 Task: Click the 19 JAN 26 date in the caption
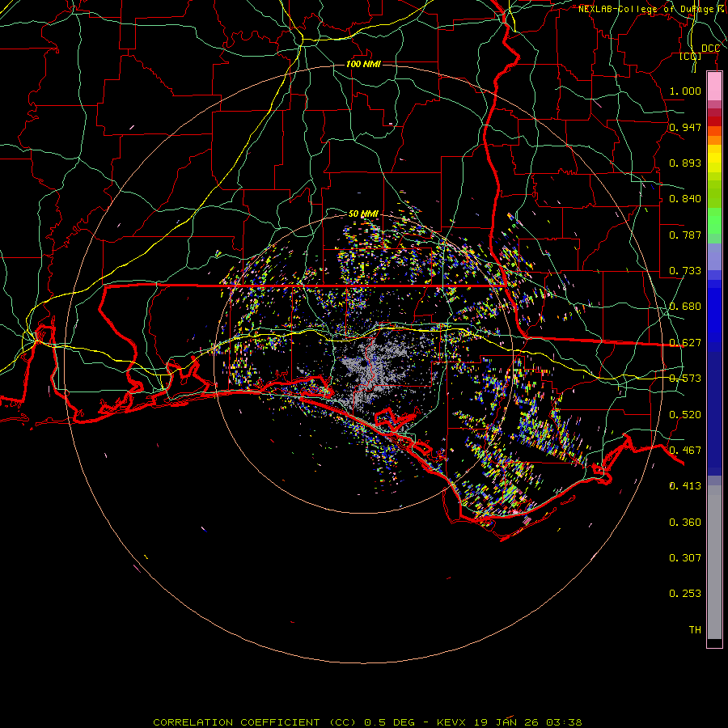(506, 722)
